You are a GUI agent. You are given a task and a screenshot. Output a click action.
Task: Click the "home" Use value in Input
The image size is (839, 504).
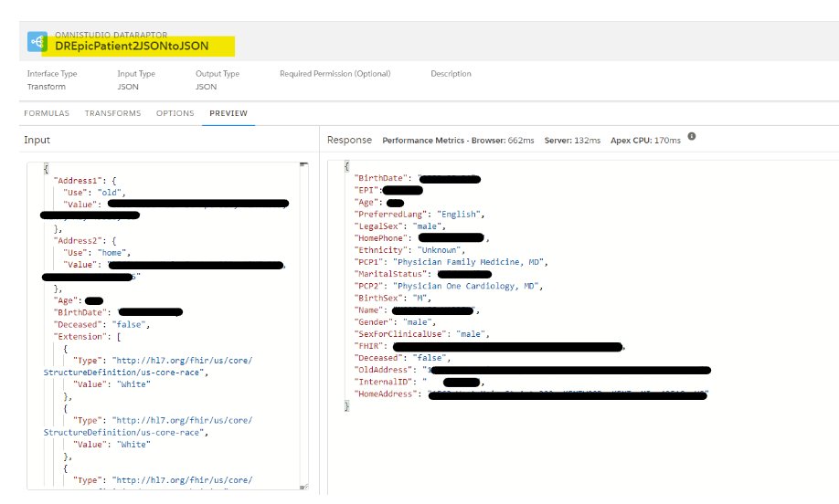112,252
